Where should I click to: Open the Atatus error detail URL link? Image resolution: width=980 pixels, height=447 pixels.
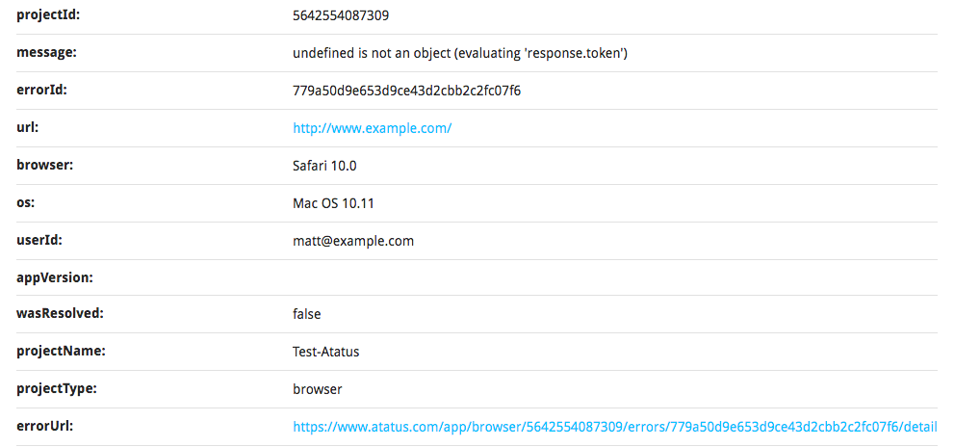614,427
